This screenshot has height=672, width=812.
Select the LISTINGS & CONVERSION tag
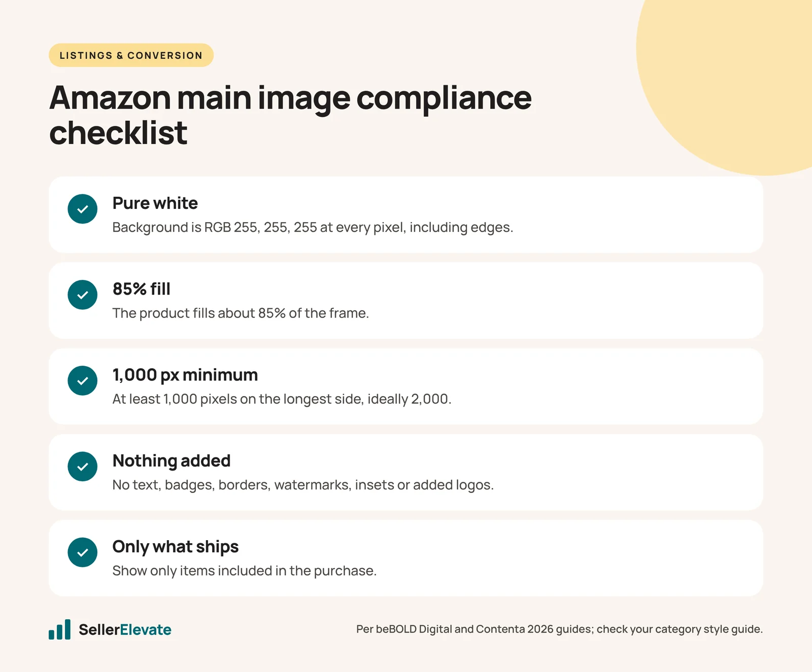coord(131,55)
